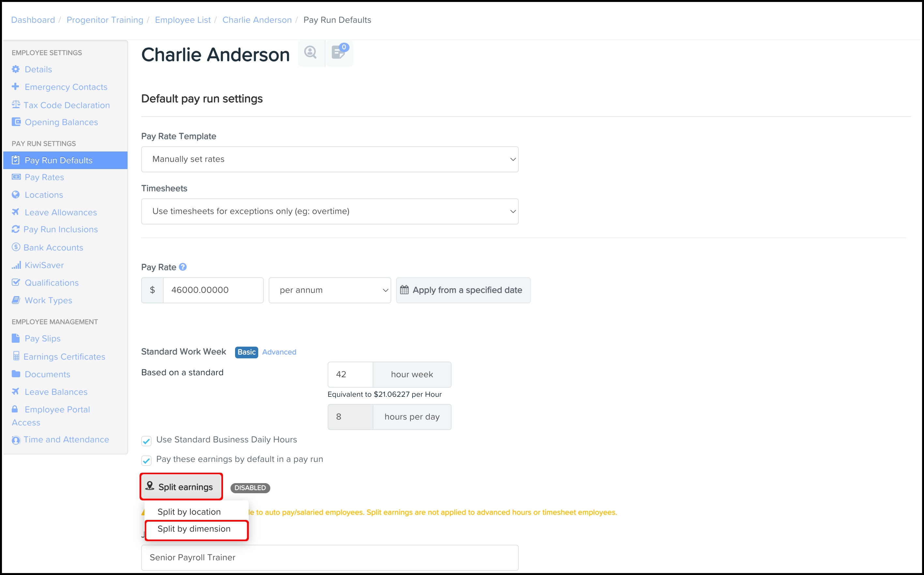This screenshot has height=575, width=924.
Task: Uncheck Use Standard Business Daily Hours
Action: (x=146, y=441)
